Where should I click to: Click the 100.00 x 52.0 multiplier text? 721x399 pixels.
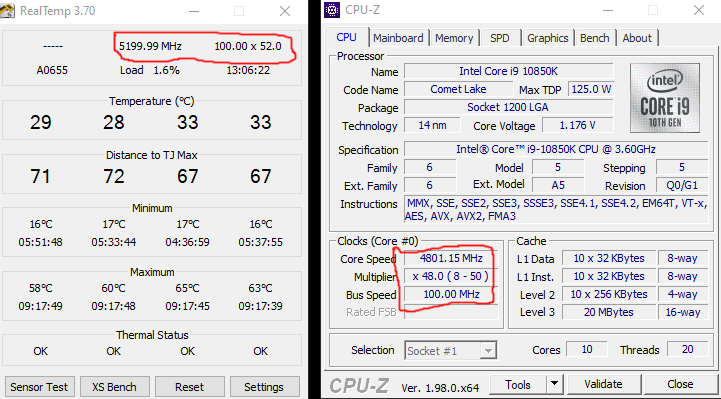coord(248,46)
